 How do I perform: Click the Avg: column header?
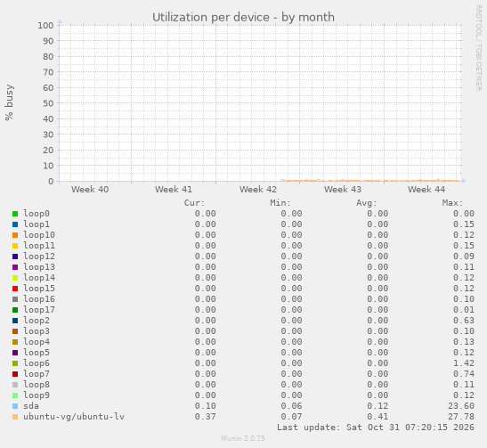pyautogui.click(x=367, y=203)
